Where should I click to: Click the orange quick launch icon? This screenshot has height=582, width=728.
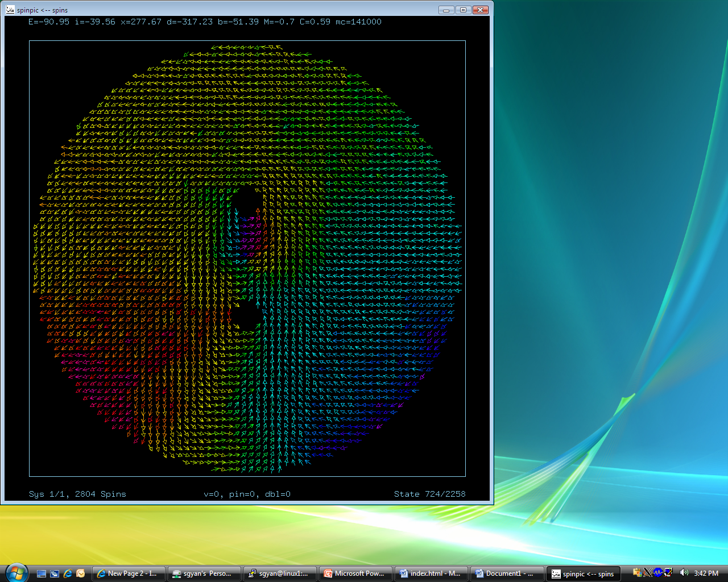(x=81, y=573)
